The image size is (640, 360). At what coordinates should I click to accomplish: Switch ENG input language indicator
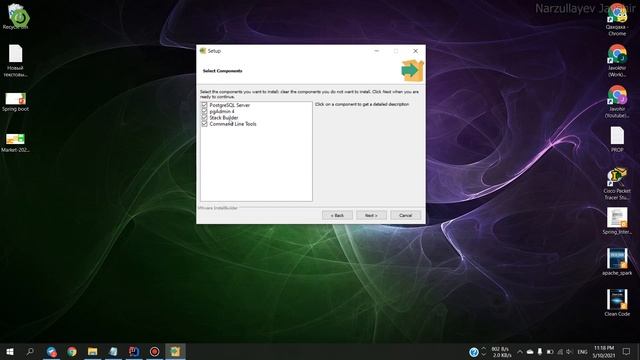(x=582, y=352)
